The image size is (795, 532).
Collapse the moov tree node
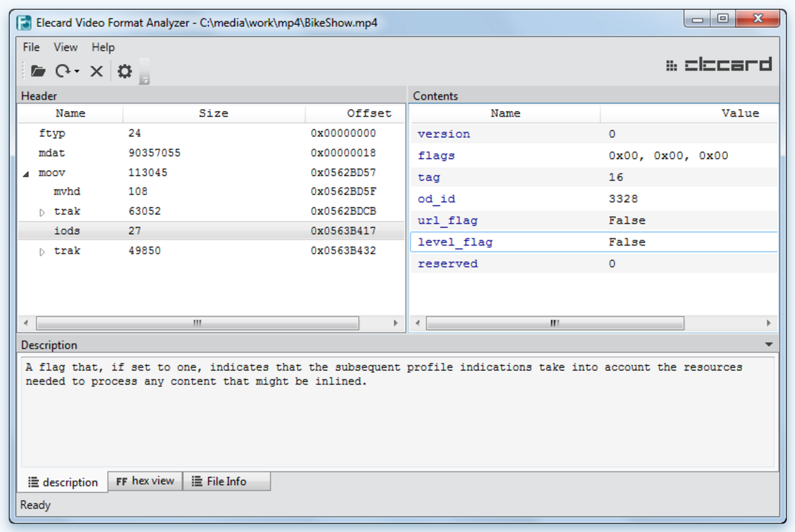click(26, 174)
